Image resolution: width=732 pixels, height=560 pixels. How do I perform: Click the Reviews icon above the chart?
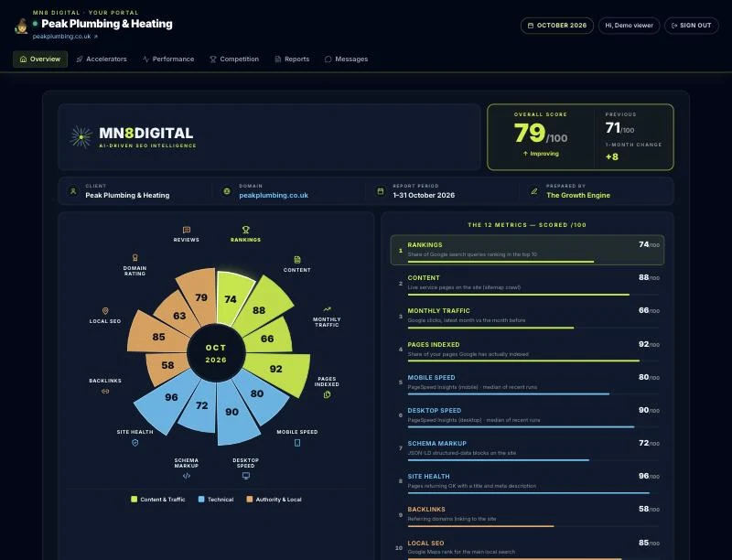pyautogui.click(x=187, y=230)
